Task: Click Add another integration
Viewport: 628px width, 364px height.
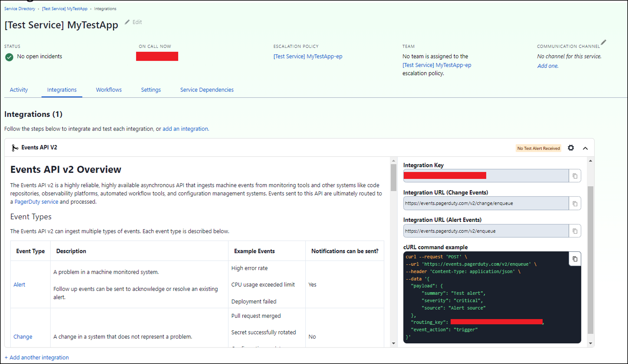Action: click(x=37, y=357)
